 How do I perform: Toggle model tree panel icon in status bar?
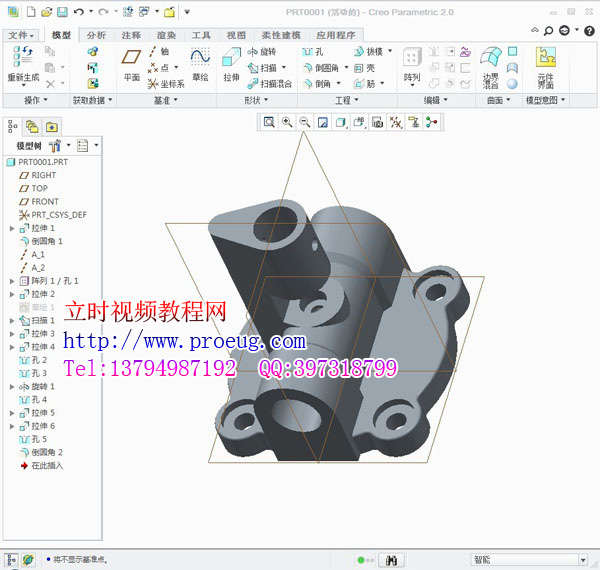tap(11, 560)
